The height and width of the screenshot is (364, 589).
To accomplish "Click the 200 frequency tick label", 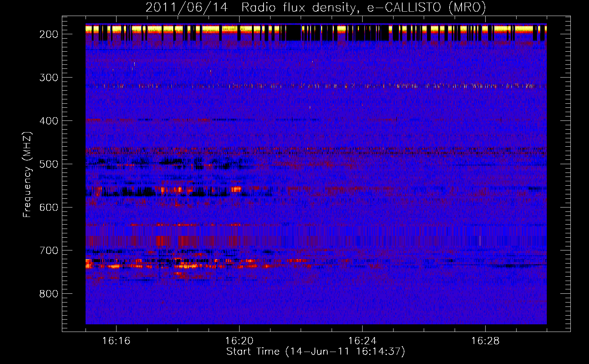I will (49, 34).
